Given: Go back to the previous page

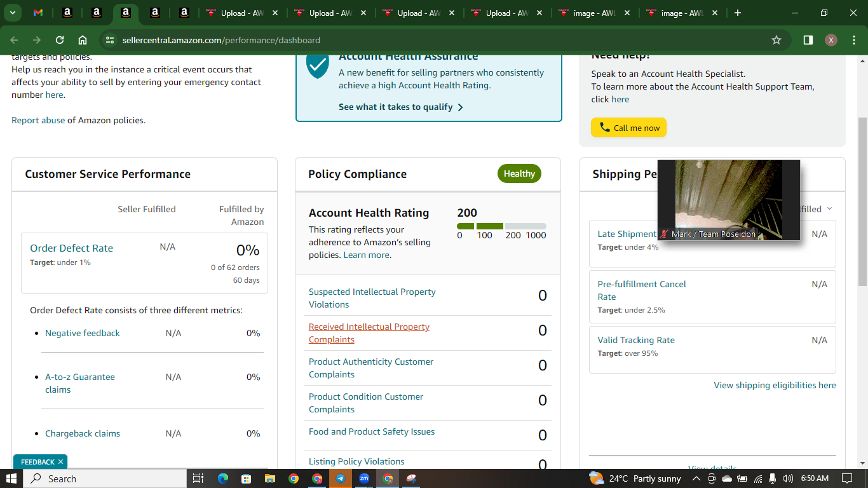Looking at the screenshot, I should pyautogui.click(x=15, y=40).
